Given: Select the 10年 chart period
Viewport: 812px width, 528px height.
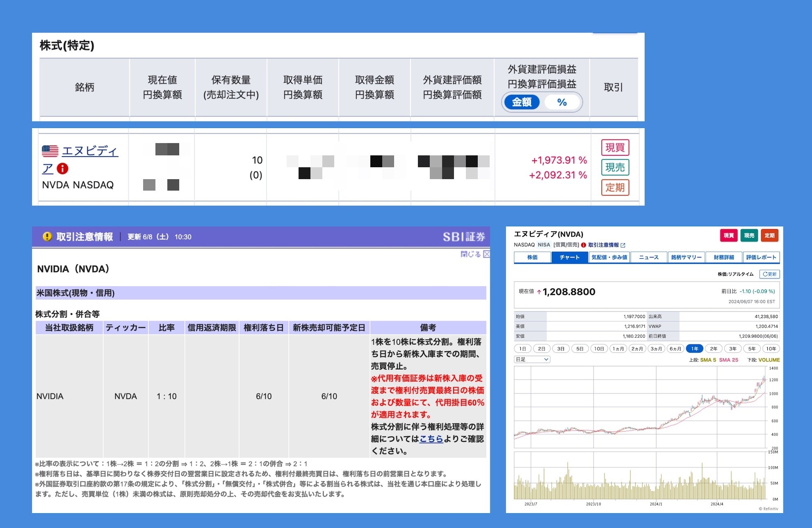Looking at the screenshot, I should (x=771, y=348).
